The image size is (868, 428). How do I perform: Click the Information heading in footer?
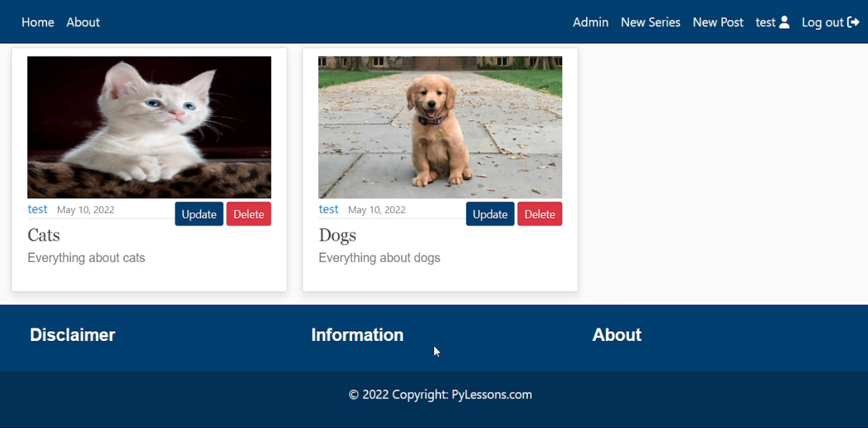click(358, 336)
